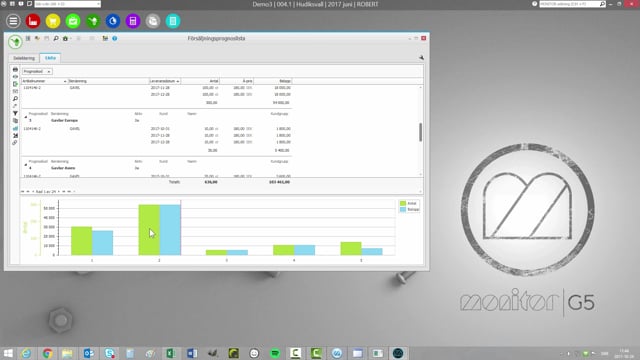Viewport: 640px width, 360px height.
Task: Open the main hamburger menu circle
Action: (x=13, y=21)
